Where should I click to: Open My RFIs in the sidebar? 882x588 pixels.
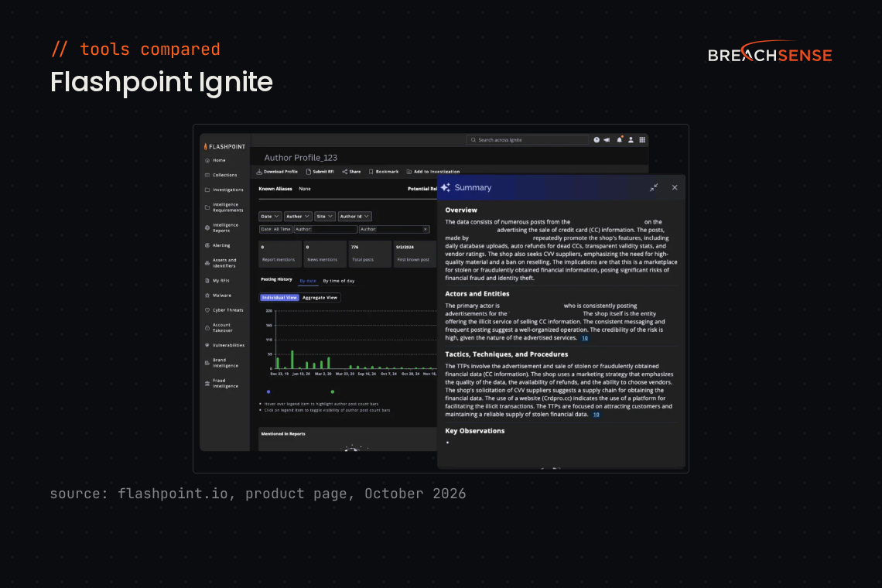(217, 280)
